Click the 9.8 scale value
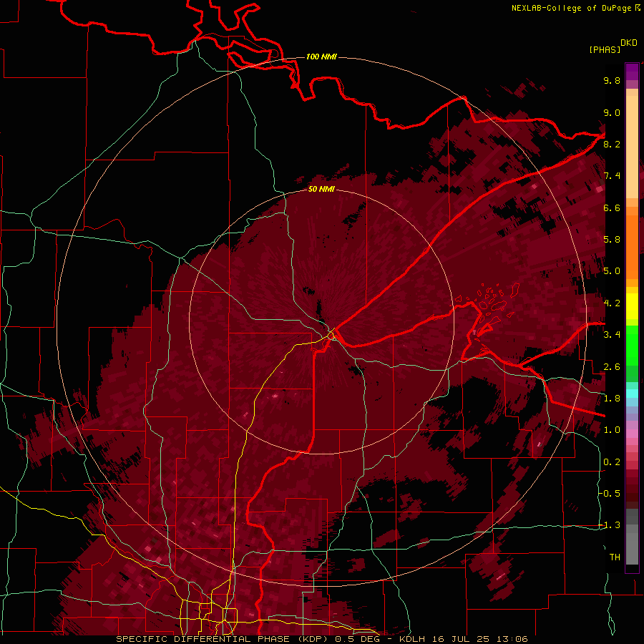The image size is (644, 644). (612, 80)
